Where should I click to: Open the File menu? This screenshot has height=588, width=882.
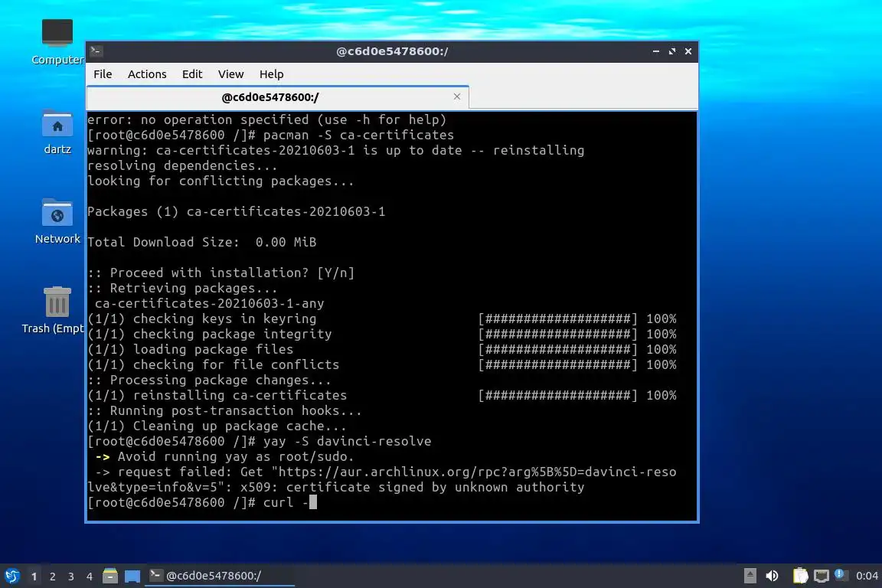pos(103,74)
